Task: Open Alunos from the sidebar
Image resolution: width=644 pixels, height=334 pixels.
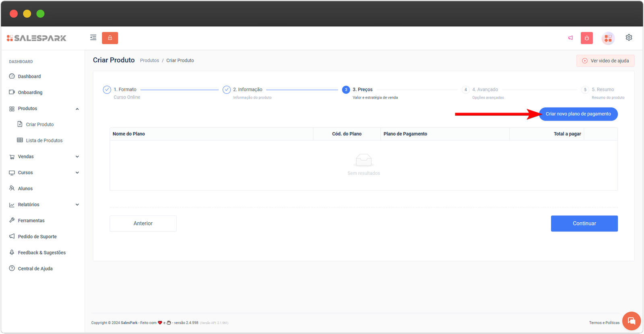Action: click(25, 189)
